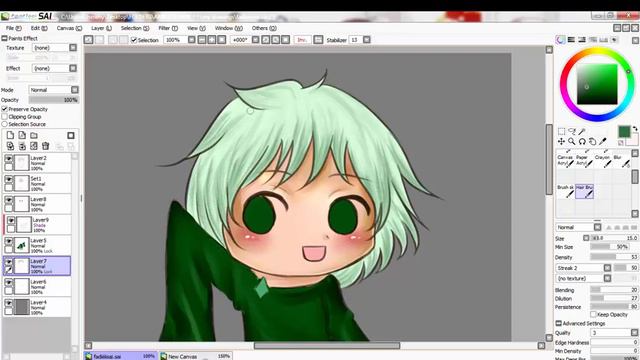Open the Effect dropdown
The image size is (640, 360).
pos(73,68)
